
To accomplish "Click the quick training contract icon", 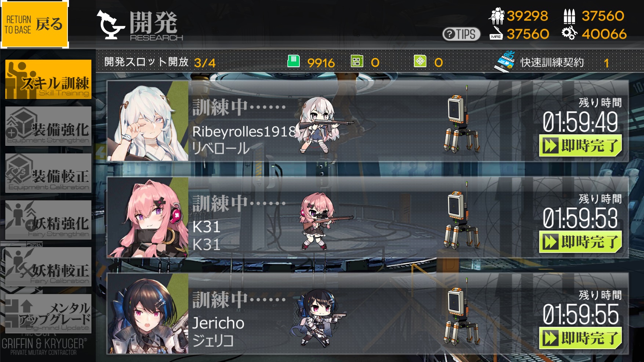I will (505, 61).
